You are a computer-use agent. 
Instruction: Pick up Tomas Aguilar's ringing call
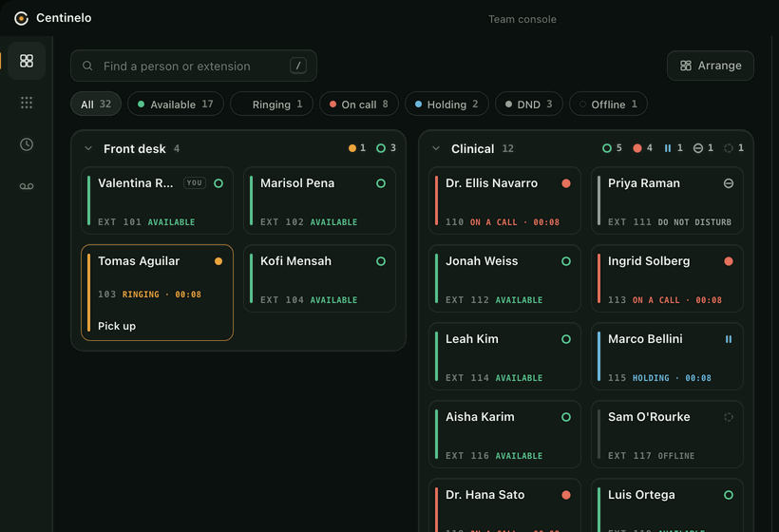click(117, 326)
